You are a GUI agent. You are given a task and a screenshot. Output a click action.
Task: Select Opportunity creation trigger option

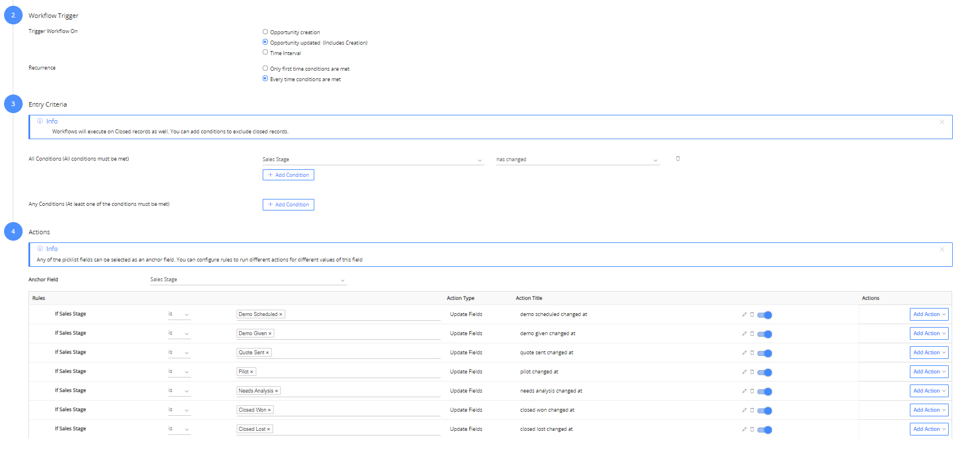point(266,32)
